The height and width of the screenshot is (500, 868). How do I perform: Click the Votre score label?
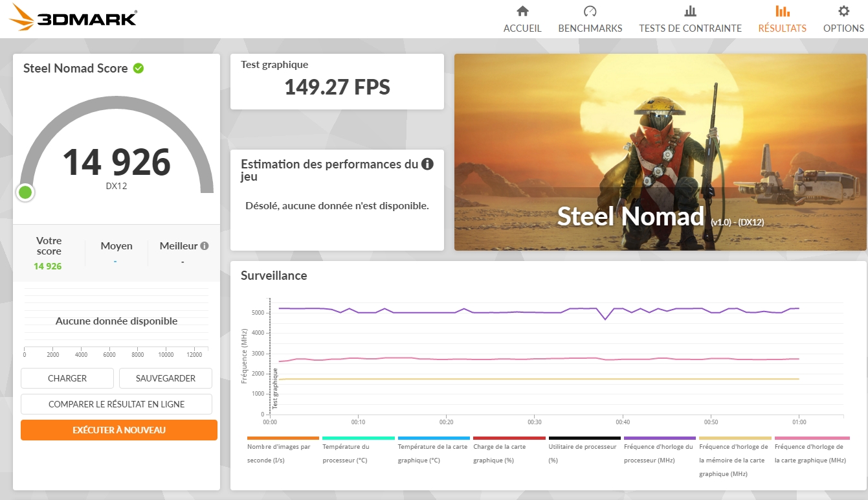pyautogui.click(x=49, y=245)
